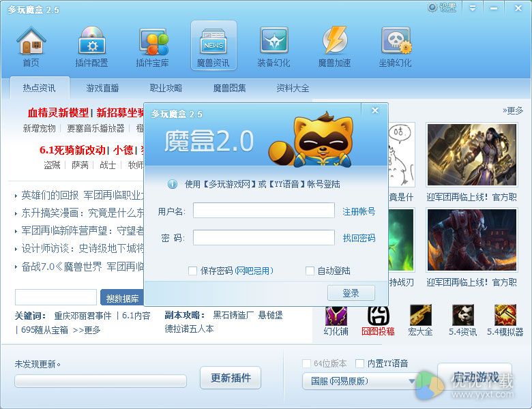
Task: Focus the 密码 password field
Action: (x=264, y=237)
